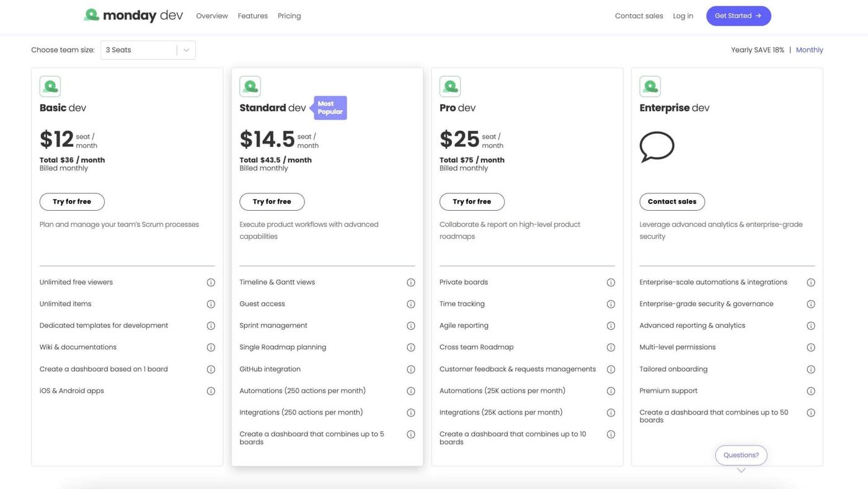Click the Standard dev plan heading

pyautogui.click(x=273, y=108)
